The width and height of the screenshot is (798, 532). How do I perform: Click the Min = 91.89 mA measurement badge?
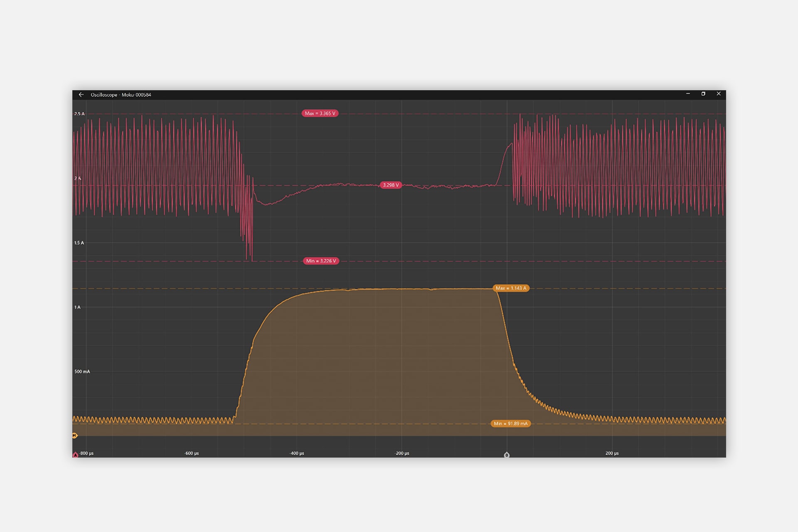(x=511, y=423)
